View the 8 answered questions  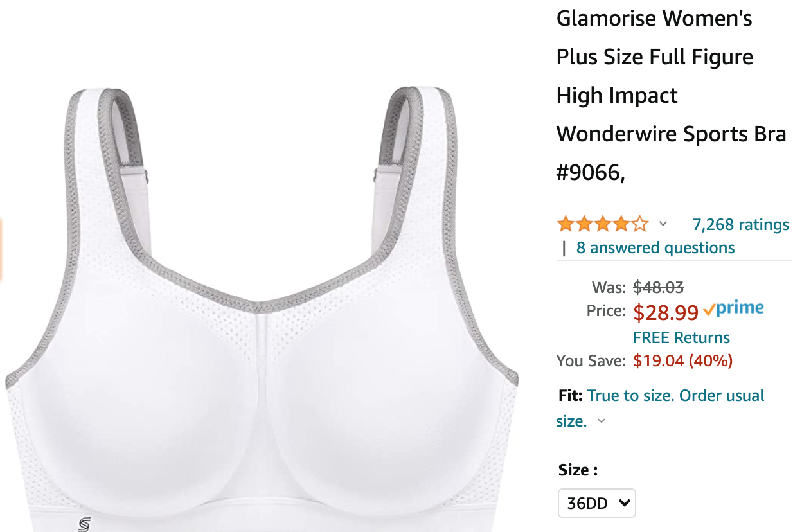[655, 248]
